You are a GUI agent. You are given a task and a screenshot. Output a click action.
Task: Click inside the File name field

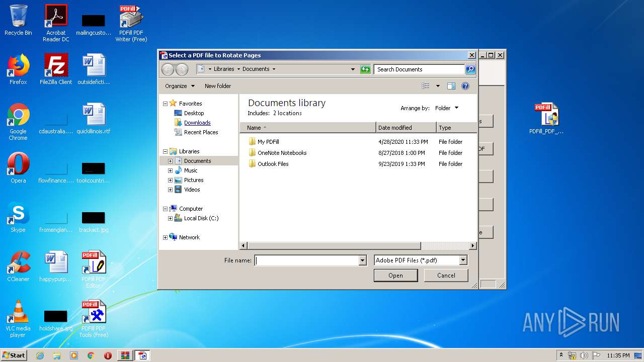[307, 260]
